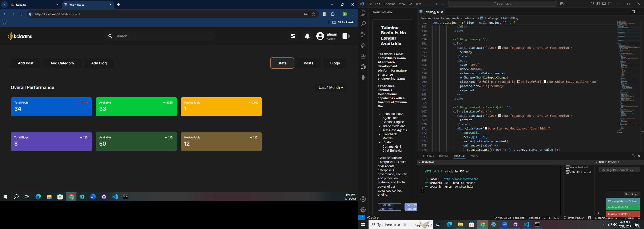The height and width of the screenshot is (229, 644).
Task: Open the Copilot icon in VS Code title bar
Action: [x=562, y=4]
